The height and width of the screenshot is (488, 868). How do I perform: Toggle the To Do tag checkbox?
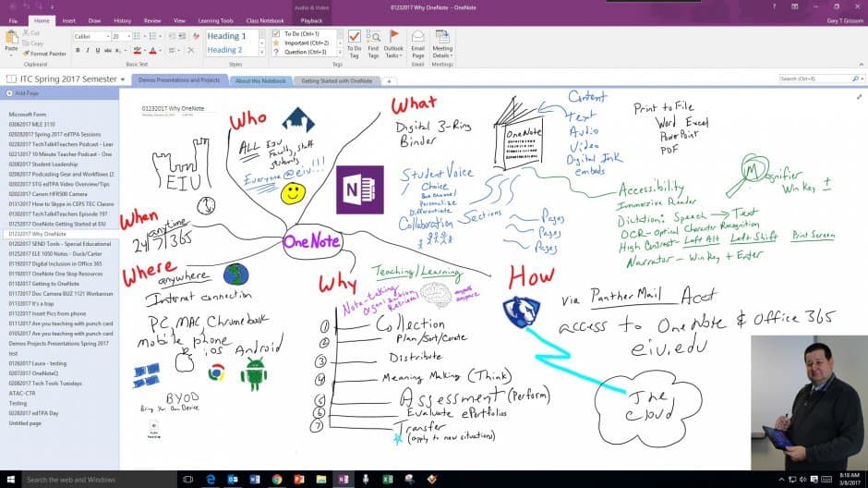click(276, 34)
